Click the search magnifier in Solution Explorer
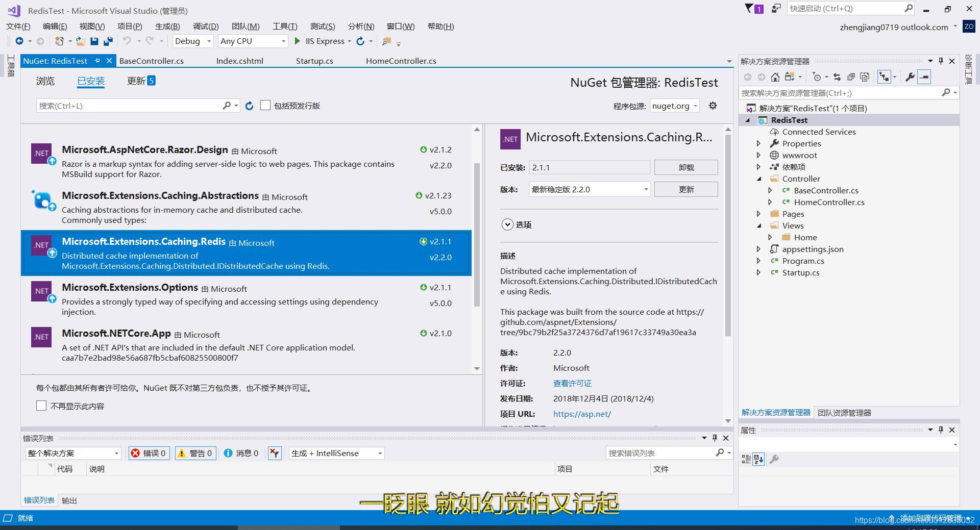The width and height of the screenshot is (980, 530). 946,93
